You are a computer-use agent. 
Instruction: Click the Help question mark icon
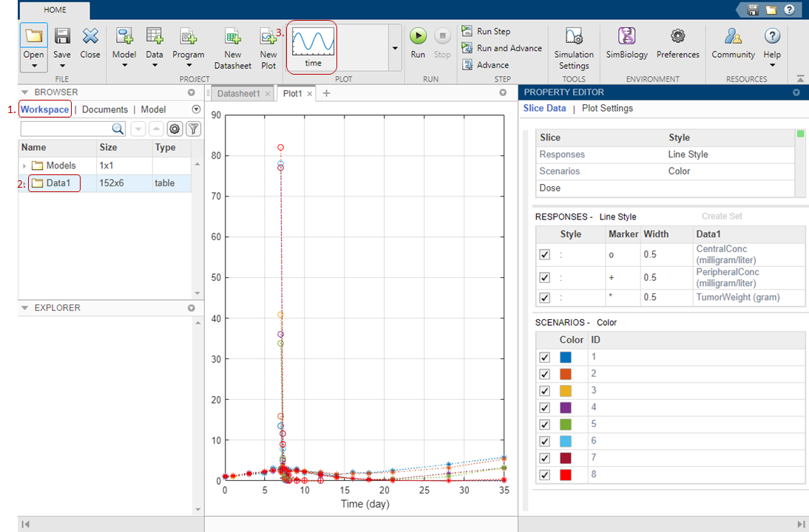(x=772, y=36)
